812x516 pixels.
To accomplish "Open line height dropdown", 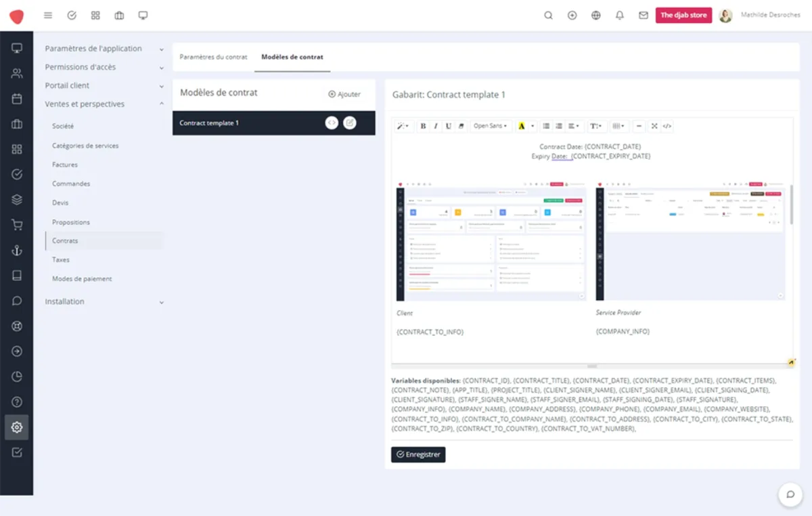I will (x=595, y=126).
